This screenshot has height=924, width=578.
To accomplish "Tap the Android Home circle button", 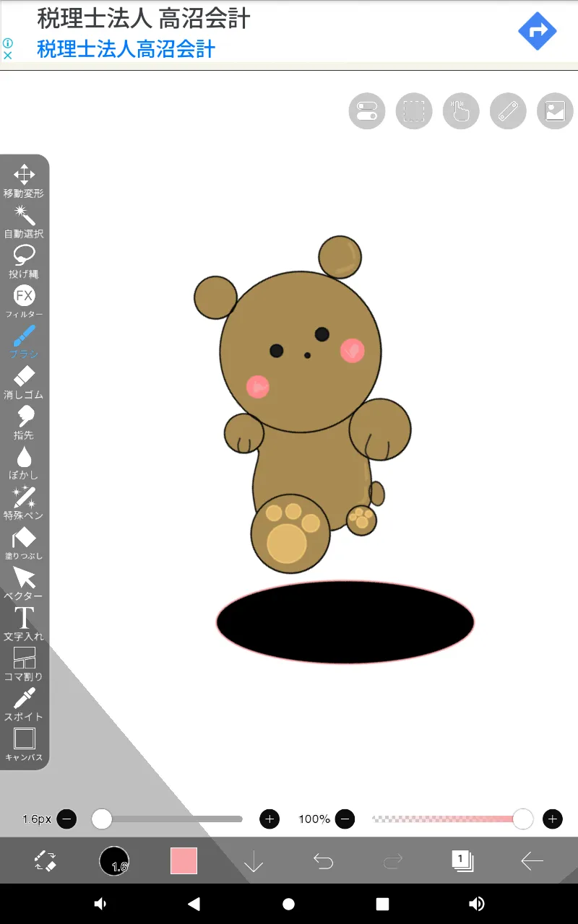I will pyautogui.click(x=288, y=904).
